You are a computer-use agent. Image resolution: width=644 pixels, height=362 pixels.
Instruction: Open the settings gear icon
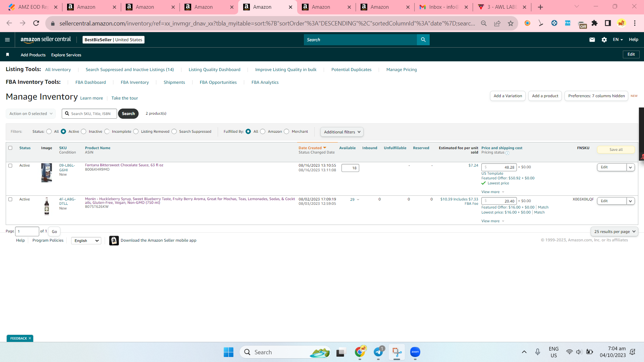click(604, 40)
